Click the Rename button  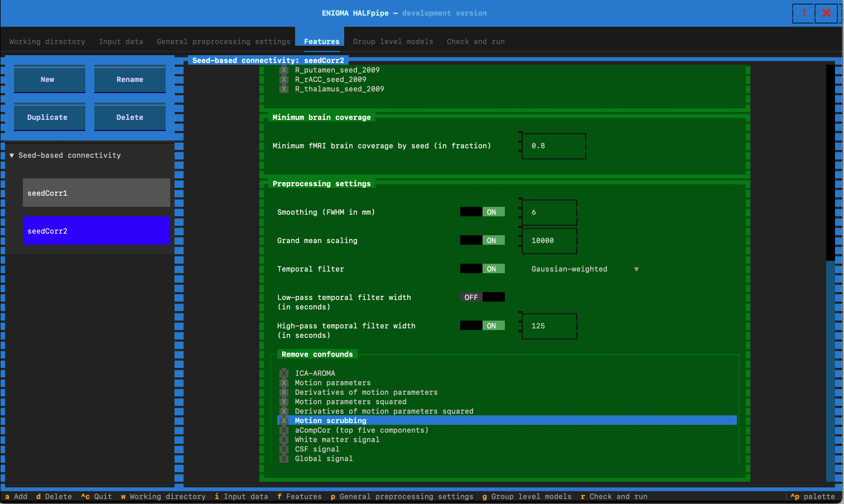[130, 79]
